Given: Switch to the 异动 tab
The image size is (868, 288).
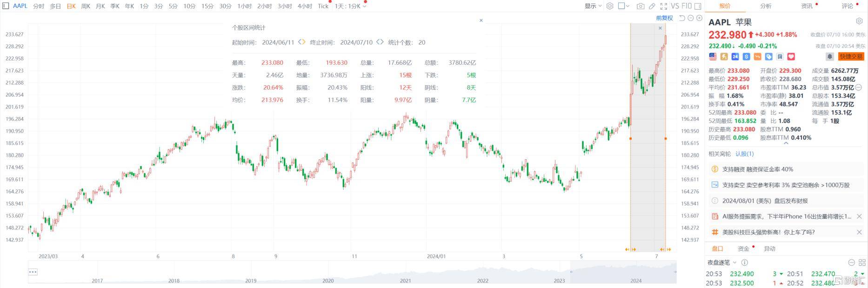Looking at the screenshot, I should (x=769, y=248).
